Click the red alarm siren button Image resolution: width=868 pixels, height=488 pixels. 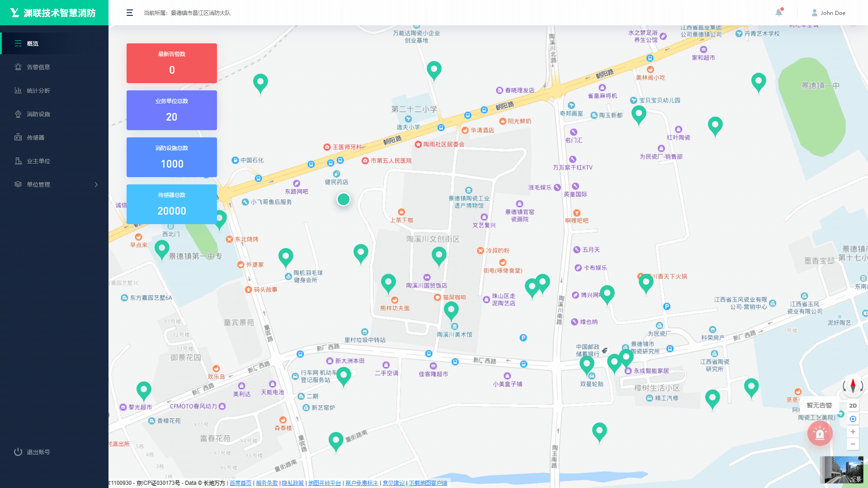820,433
